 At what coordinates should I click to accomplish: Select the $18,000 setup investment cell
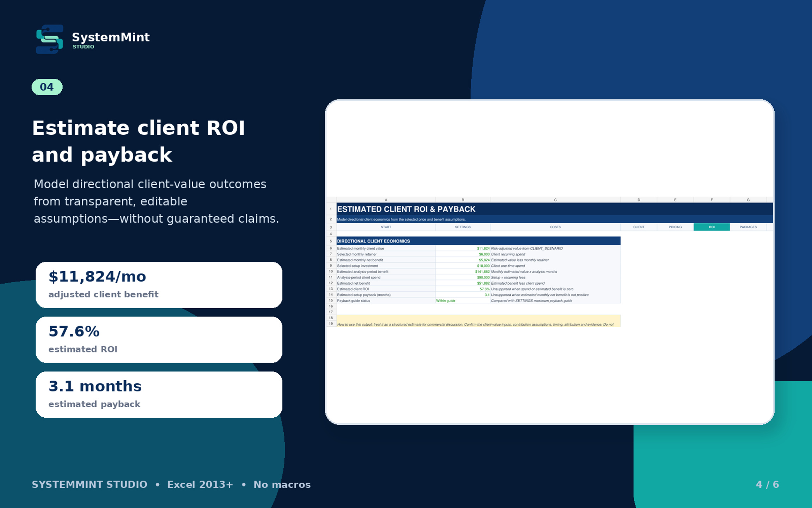point(463,266)
